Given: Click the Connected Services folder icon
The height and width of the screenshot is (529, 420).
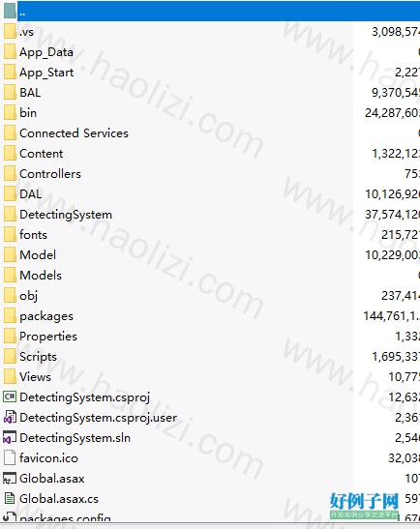Looking at the screenshot, I should pos(10,132).
